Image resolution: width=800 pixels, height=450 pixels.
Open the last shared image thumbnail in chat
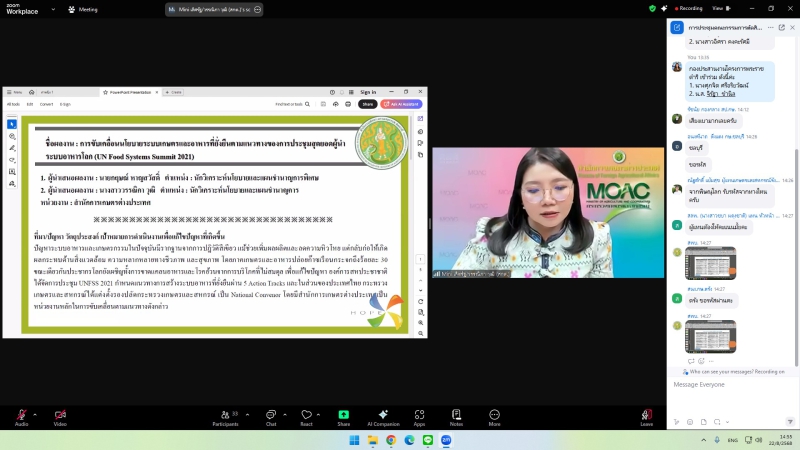coord(711,336)
